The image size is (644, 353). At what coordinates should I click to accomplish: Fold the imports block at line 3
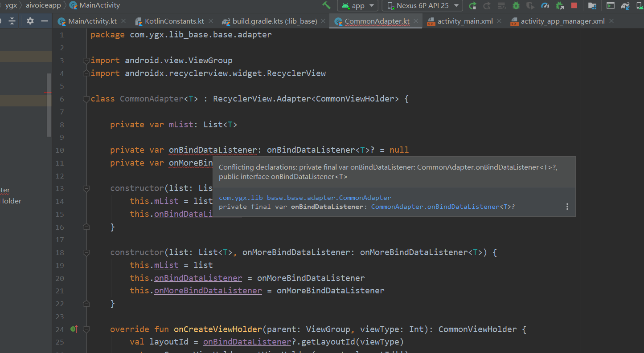[86, 61]
